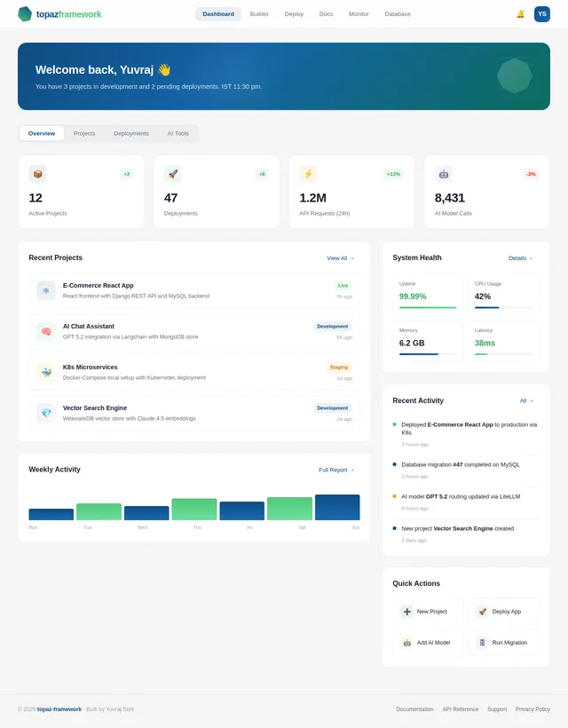Click the Deployments rocket icon

click(173, 174)
